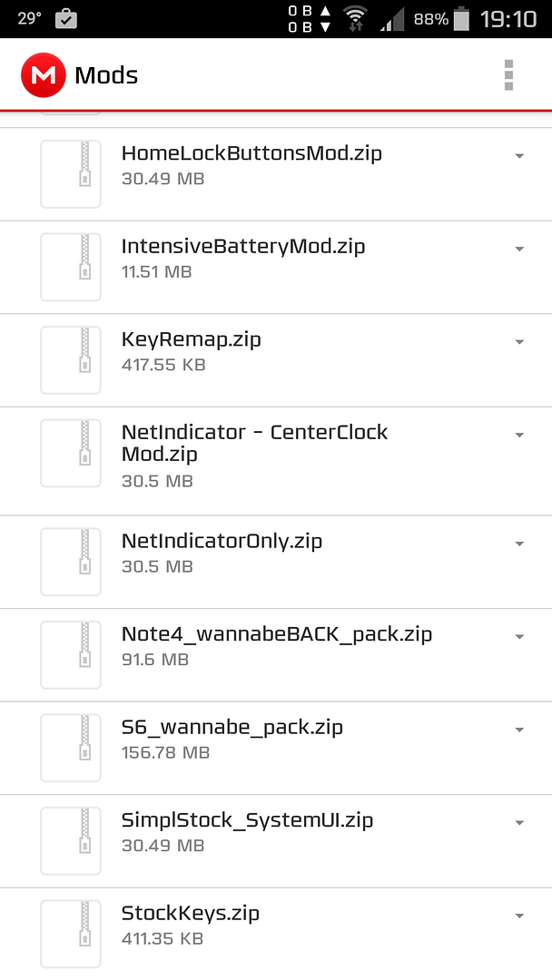Click the IntensiveBatteryMod.zip zip file icon
The height and width of the screenshot is (980, 552).
(71, 267)
